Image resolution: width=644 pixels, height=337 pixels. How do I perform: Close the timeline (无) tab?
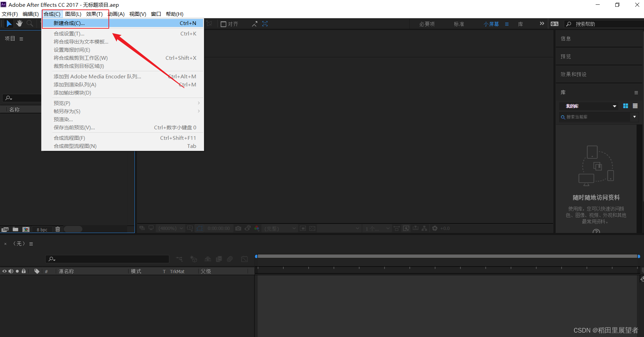pos(5,244)
